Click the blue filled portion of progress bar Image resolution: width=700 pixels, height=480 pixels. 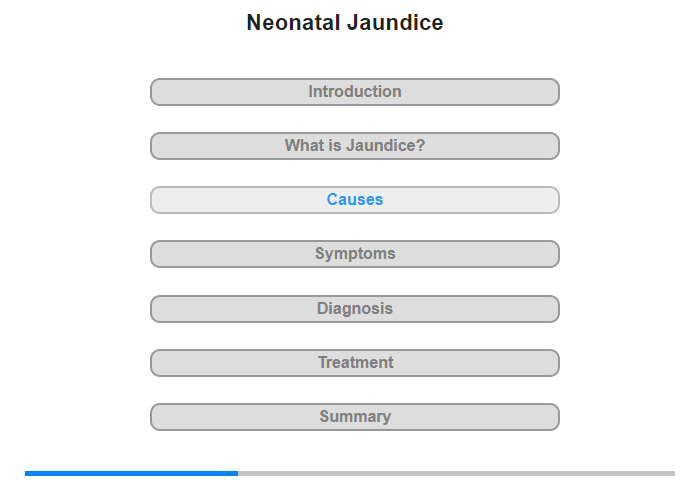[131, 473]
